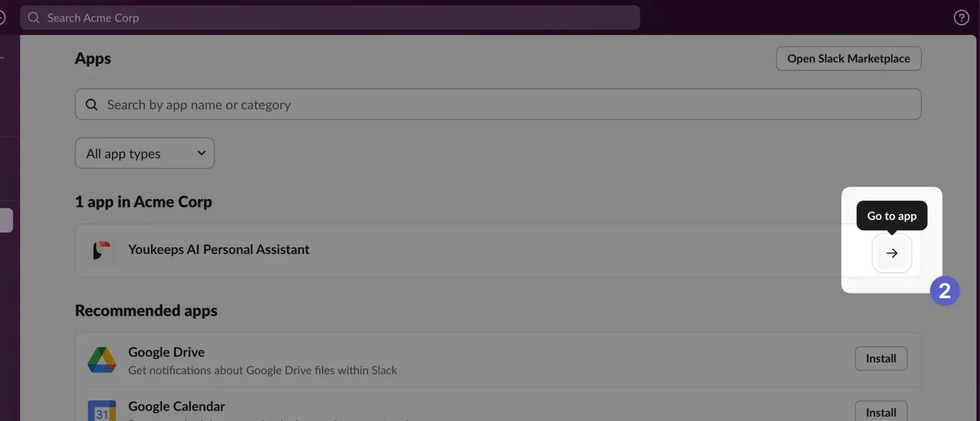Click the app name or category search box
The width and height of the screenshot is (980, 421).
point(502,104)
